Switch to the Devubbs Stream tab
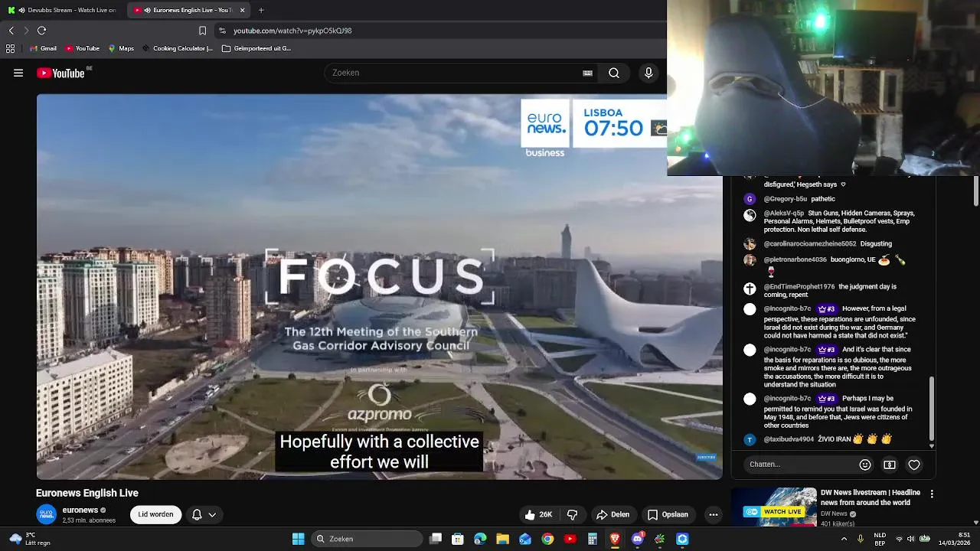 click(x=62, y=10)
